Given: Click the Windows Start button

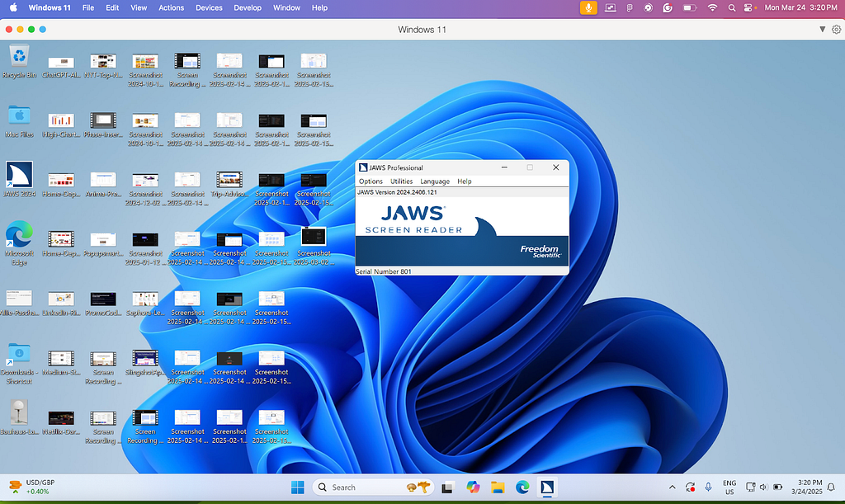Looking at the screenshot, I should tap(297, 488).
